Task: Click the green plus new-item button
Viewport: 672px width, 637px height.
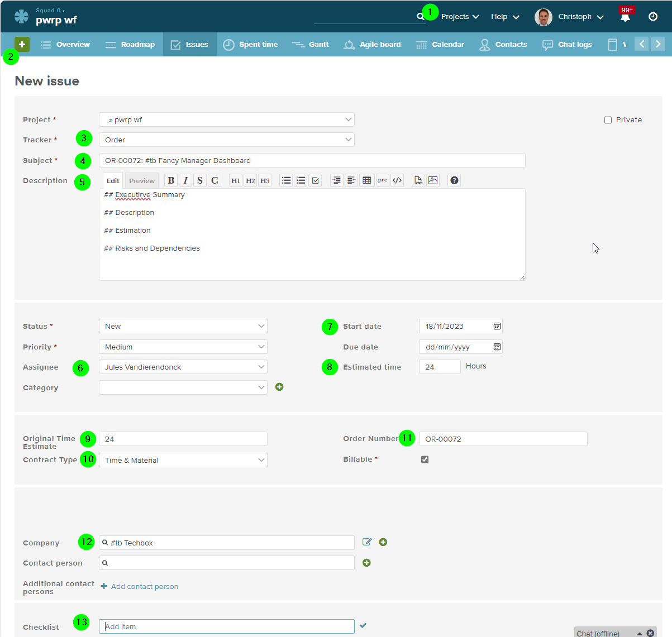Action: (22, 44)
